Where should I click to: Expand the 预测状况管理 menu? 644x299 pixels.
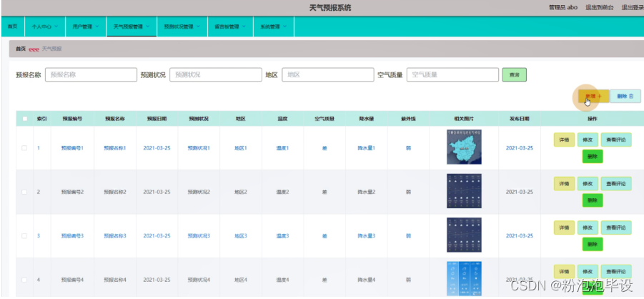pos(182,26)
